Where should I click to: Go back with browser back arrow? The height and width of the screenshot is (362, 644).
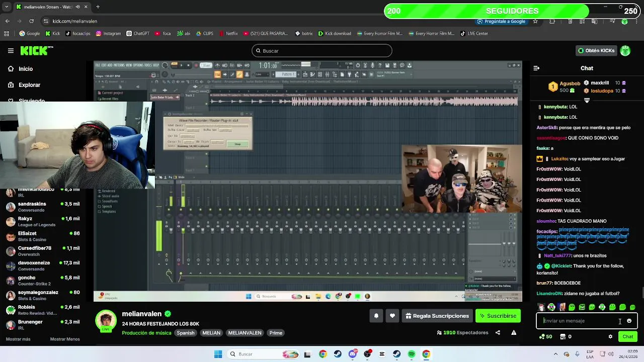click(x=7, y=21)
